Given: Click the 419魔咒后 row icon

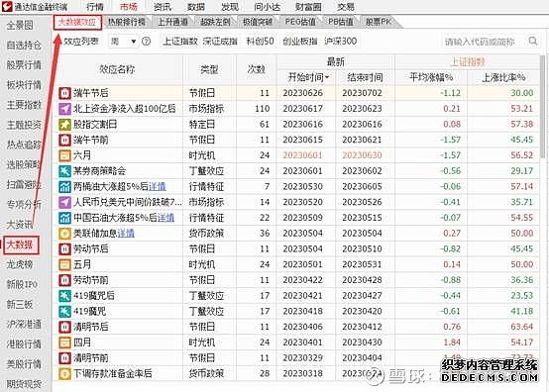Looking at the screenshot, I should point(64,296).
